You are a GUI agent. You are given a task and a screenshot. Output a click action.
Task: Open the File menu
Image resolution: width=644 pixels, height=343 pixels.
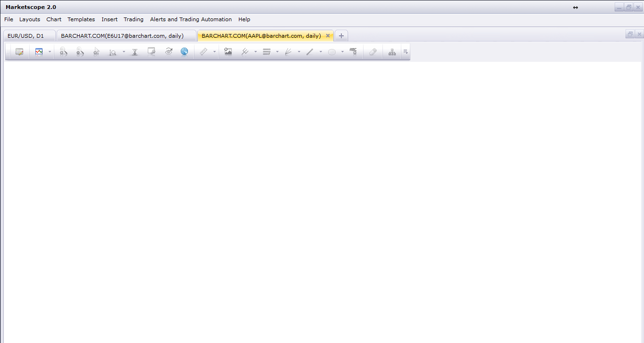pyautogui.click(x=8, y=19)
